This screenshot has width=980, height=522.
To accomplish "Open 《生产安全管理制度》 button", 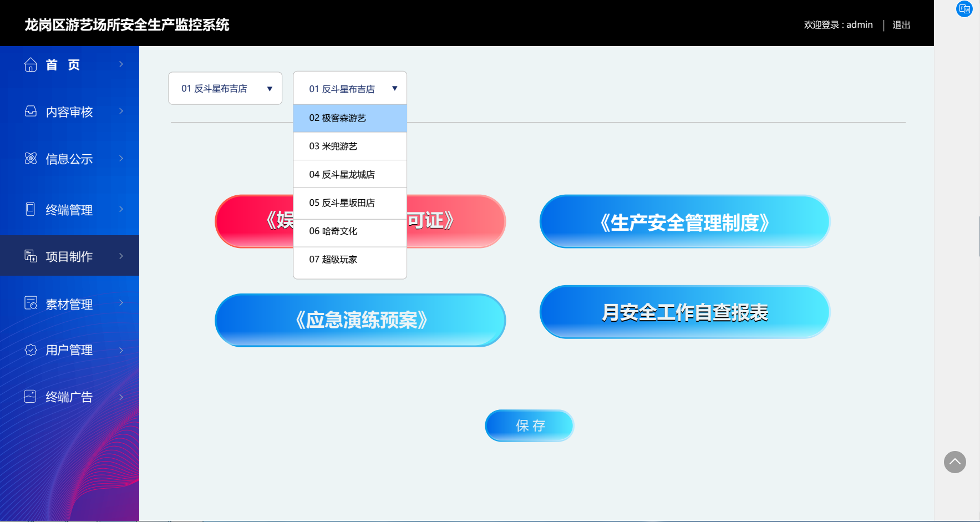I will pos(684,221).
